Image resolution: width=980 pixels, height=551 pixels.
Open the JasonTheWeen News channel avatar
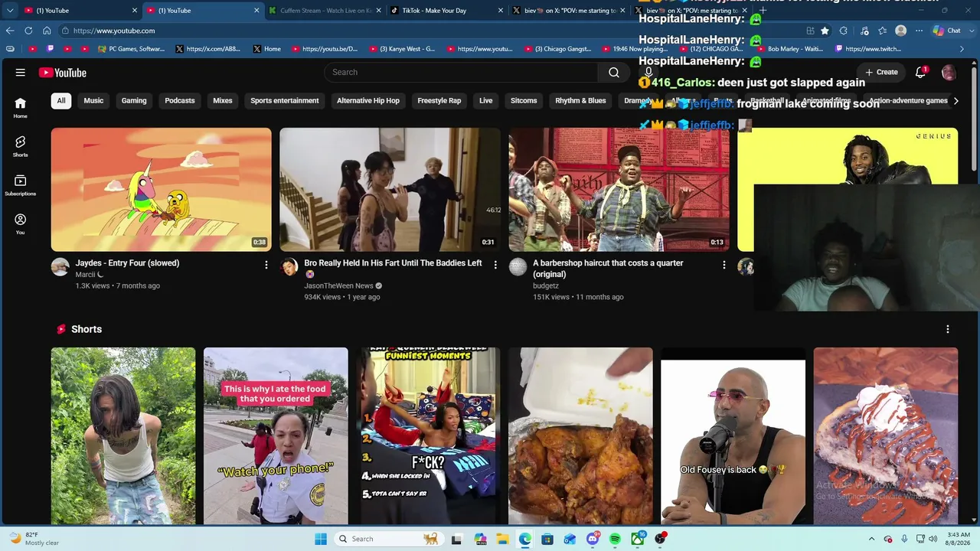click(x=289, y=267)
